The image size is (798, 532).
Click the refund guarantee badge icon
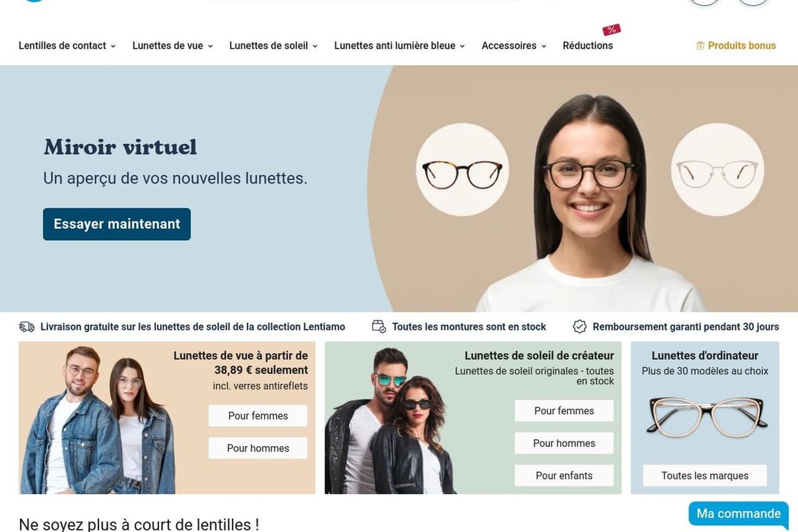click(x=580, y=327)
